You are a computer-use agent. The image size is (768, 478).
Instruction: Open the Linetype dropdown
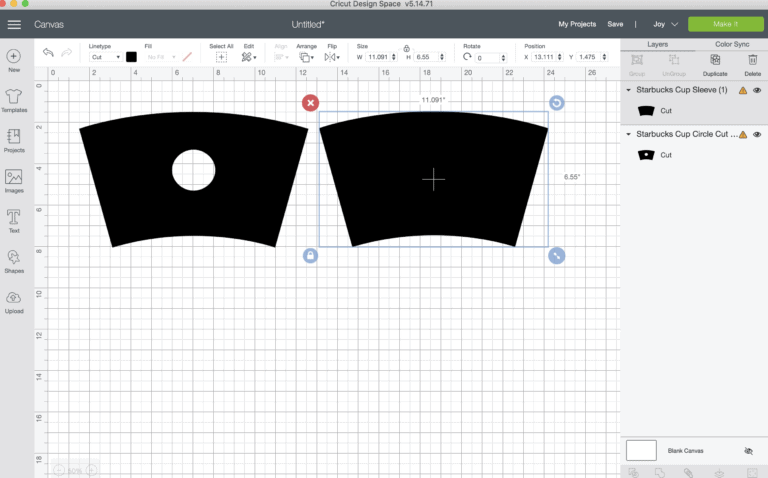tap(104, 57)
